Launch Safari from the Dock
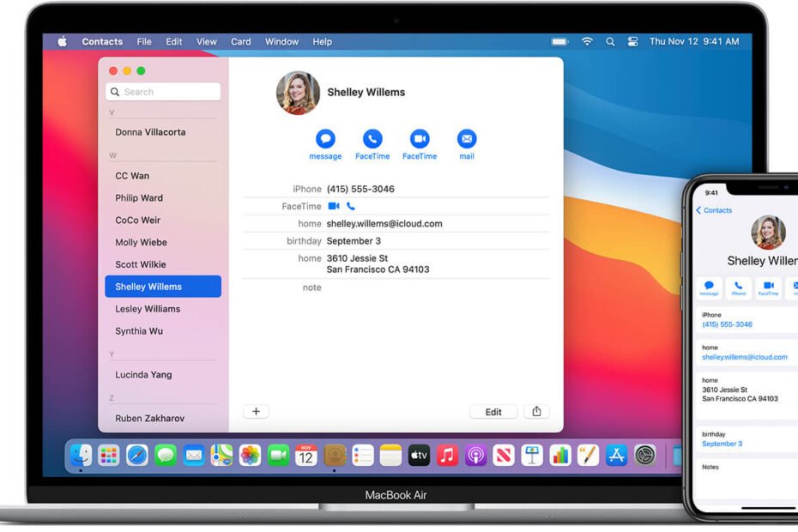Image resolution: width=798 pixels, height=532 pixels. 137,455
